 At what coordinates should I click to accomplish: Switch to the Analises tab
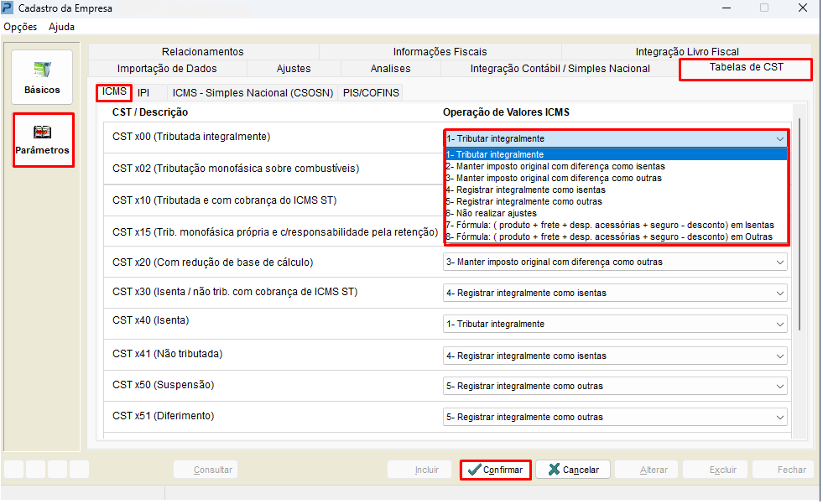point(390,68)
